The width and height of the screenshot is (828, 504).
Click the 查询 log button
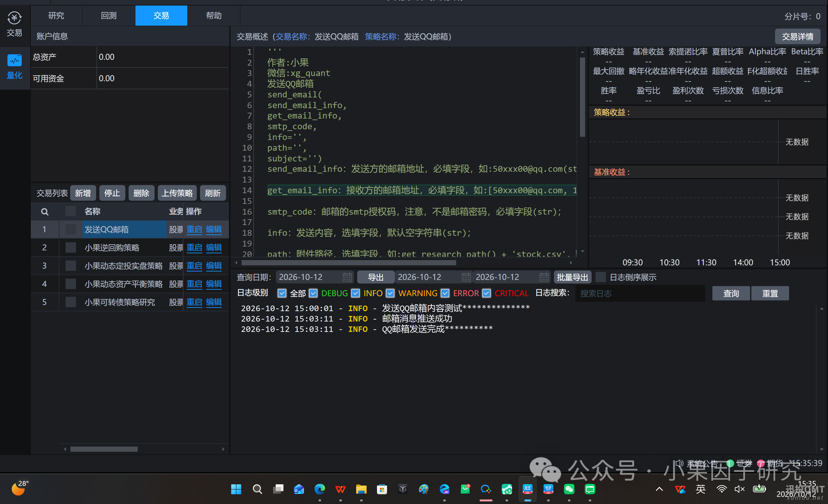pyautogui.click(x=731, y=293)
